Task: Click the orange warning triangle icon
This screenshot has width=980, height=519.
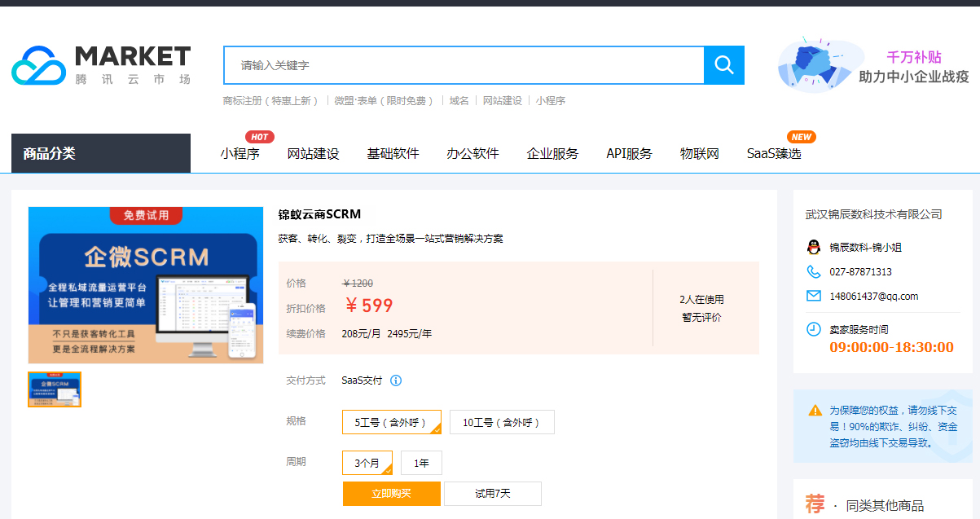Action: click(815, 411)
